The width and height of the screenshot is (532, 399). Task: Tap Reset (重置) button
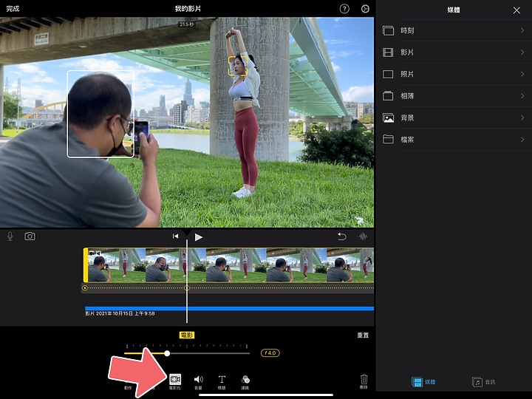pos(363,335)
